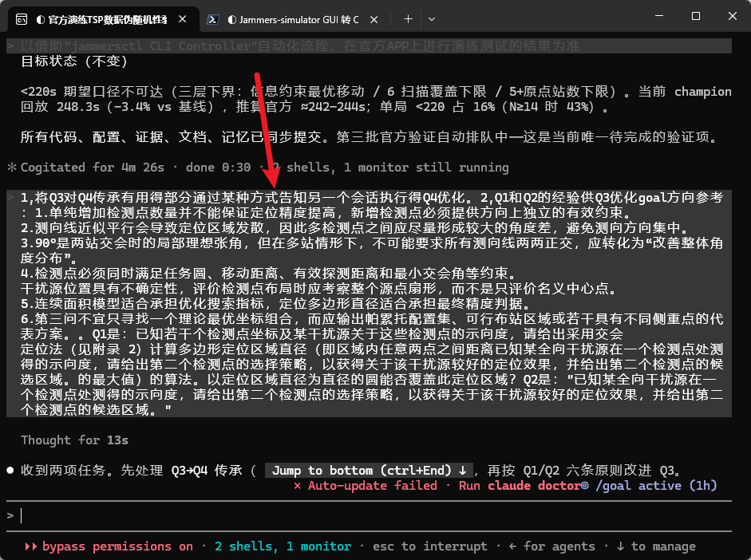The width and height of the screenshot is (751, 560).
Task: Close the 官方演练TSP数据伪随机性 tab
Action: pyautogui.click(x=183, y=19)
